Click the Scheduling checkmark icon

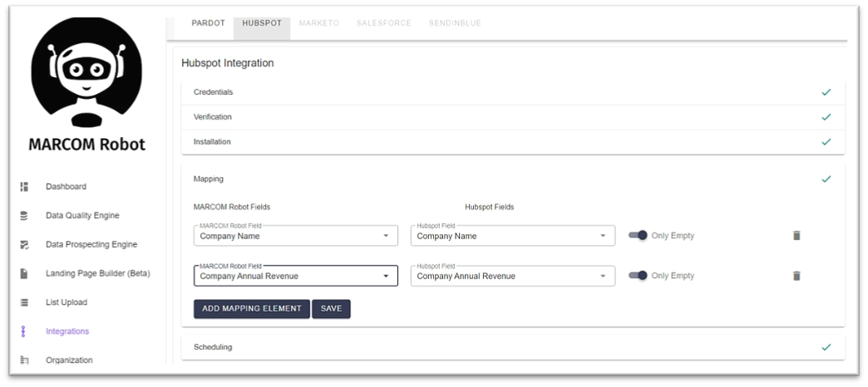[826, 347]
